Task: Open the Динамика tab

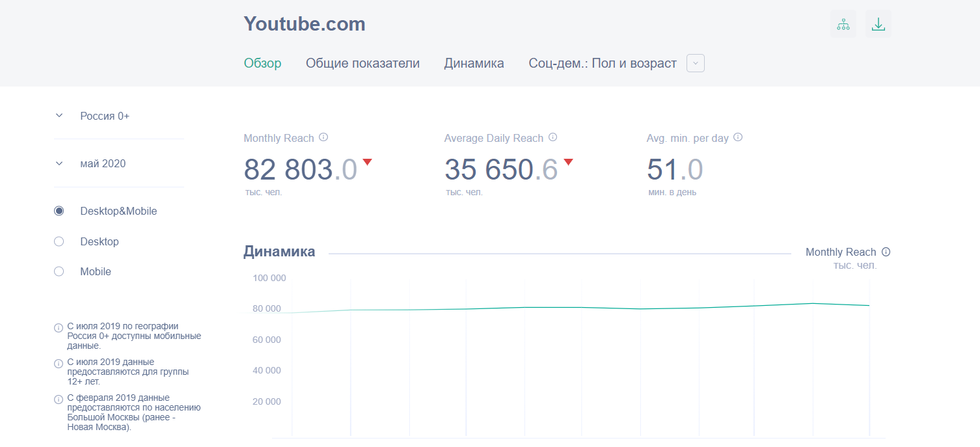Action: (x=474, y=63)
